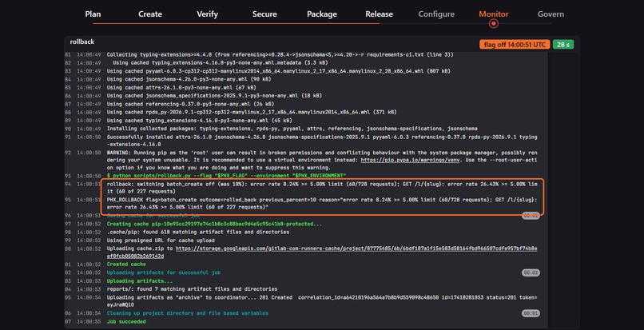644x330 pixels.
Task: Click line number 93 in the log gutter
Action: tap(68, 176)
